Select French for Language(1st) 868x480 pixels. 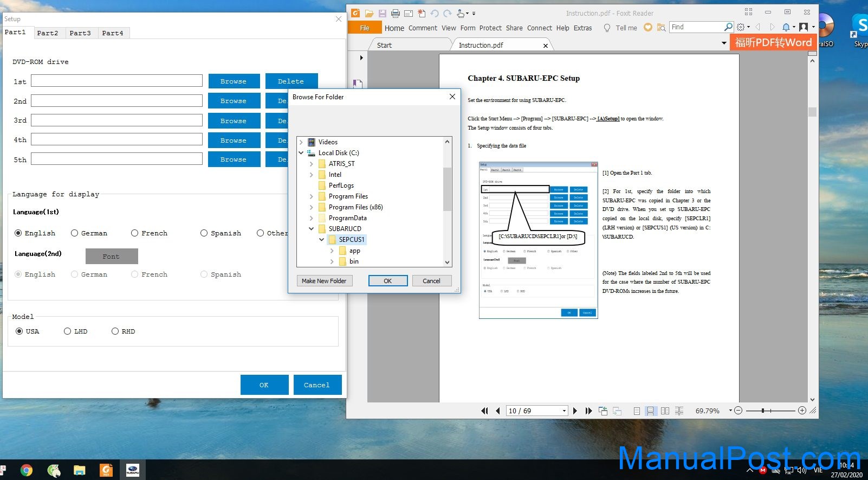(134, 233)
